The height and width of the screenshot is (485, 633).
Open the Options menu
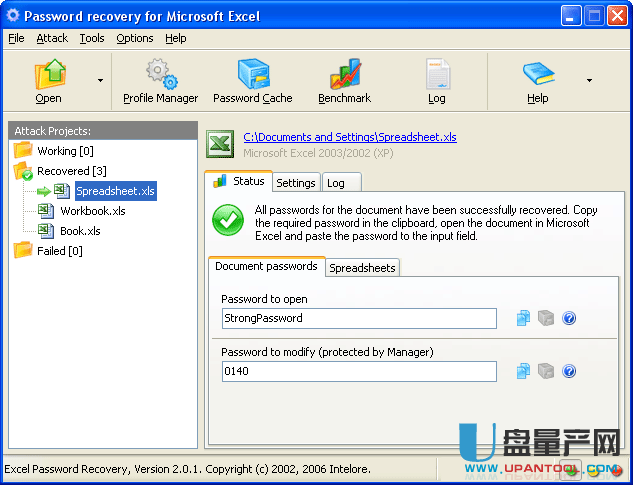click(135, 38)
